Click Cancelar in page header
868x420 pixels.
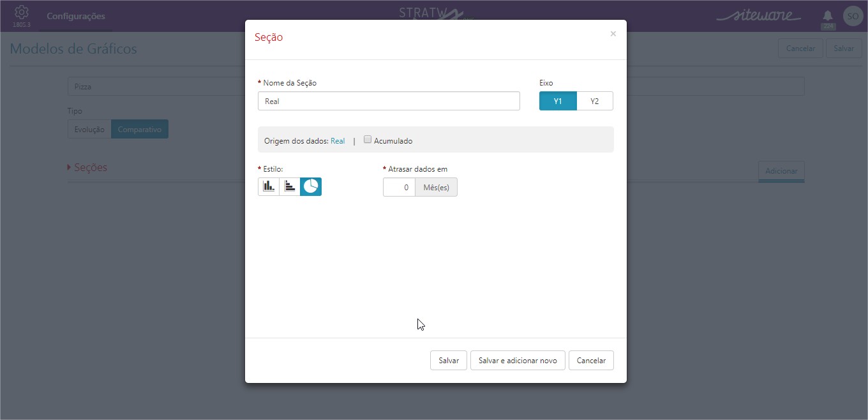(800, 49)
